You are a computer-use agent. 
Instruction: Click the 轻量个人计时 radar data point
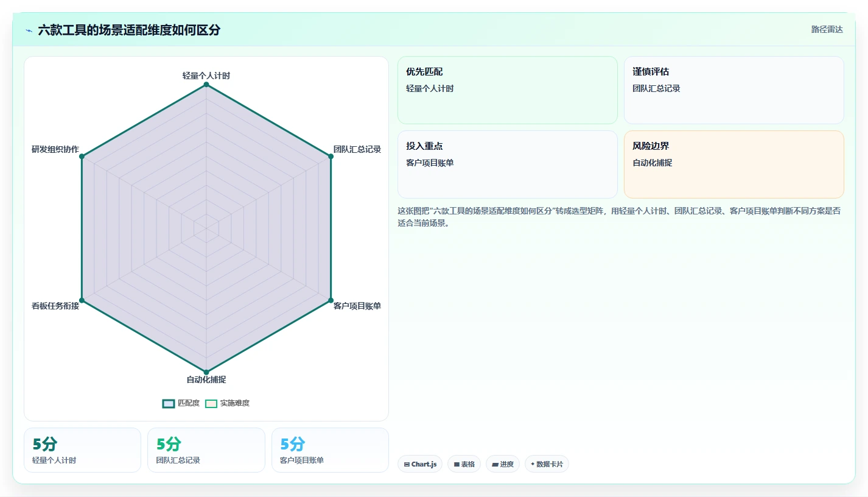pos(206,85)
